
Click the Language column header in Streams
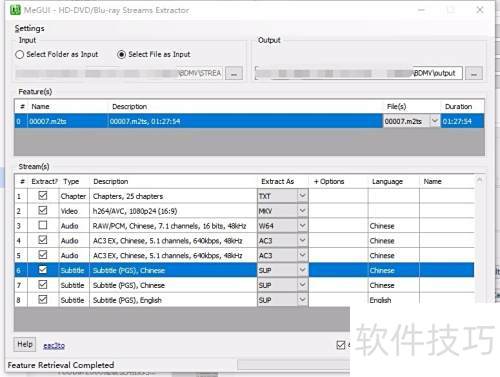point(394,181)
